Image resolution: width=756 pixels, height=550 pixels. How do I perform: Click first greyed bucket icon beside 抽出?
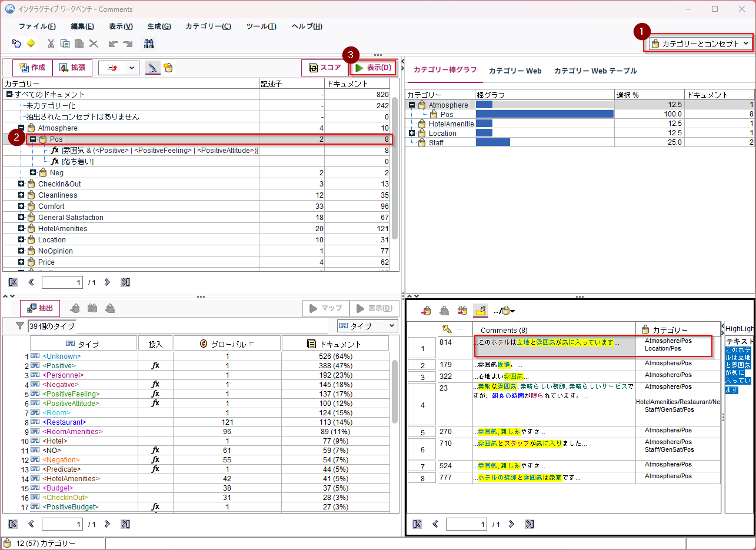(x=75, y=308)
